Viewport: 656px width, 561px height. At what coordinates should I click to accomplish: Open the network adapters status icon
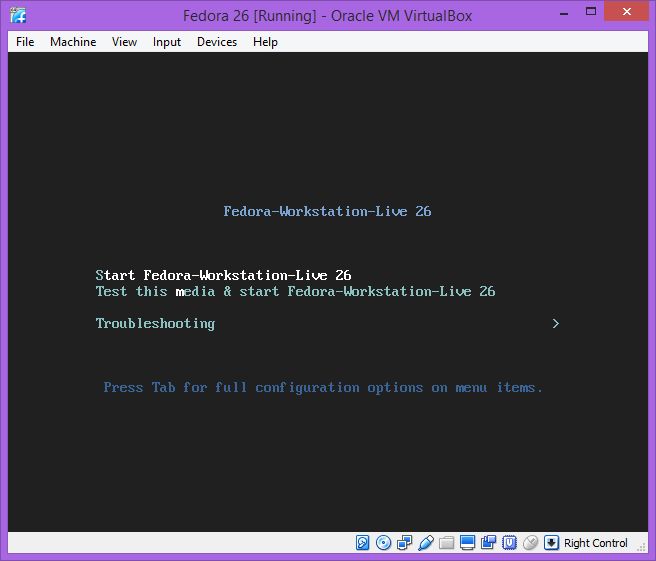click(405, 543)
